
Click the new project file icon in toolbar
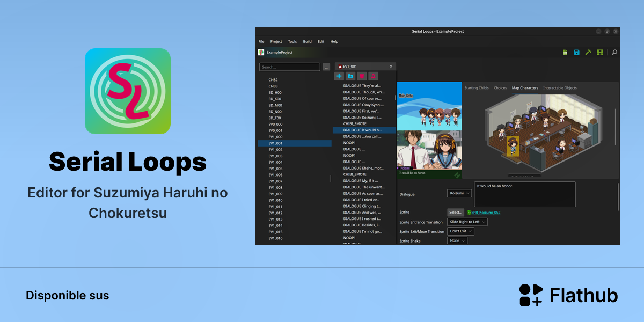coord(565,52)
